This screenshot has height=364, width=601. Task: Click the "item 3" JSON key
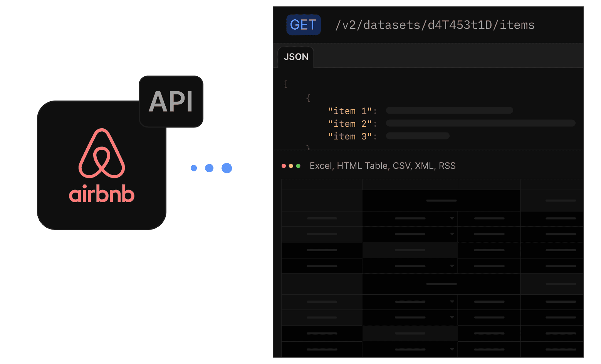[350, 136]
